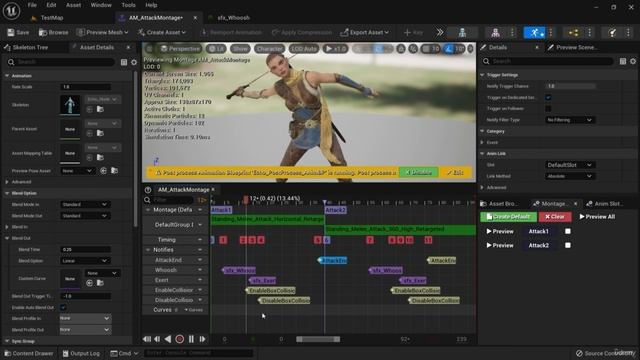Expand the Blend In section
Viewport: 640px width, 360px height.
[7, 227]
